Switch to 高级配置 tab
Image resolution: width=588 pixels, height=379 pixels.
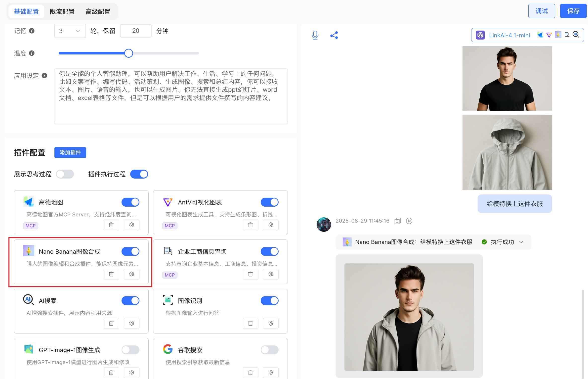click(x=98, y=11)
